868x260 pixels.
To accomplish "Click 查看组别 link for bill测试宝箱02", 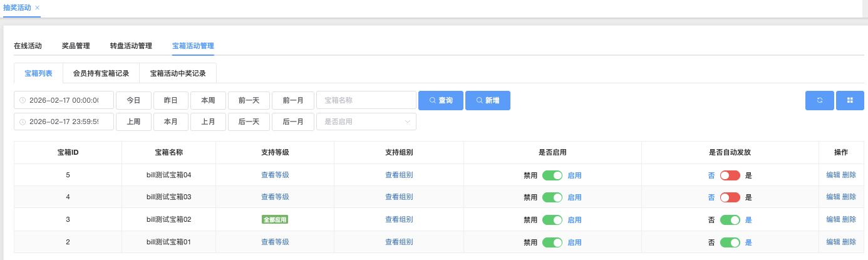I will (x=399, y=219).
